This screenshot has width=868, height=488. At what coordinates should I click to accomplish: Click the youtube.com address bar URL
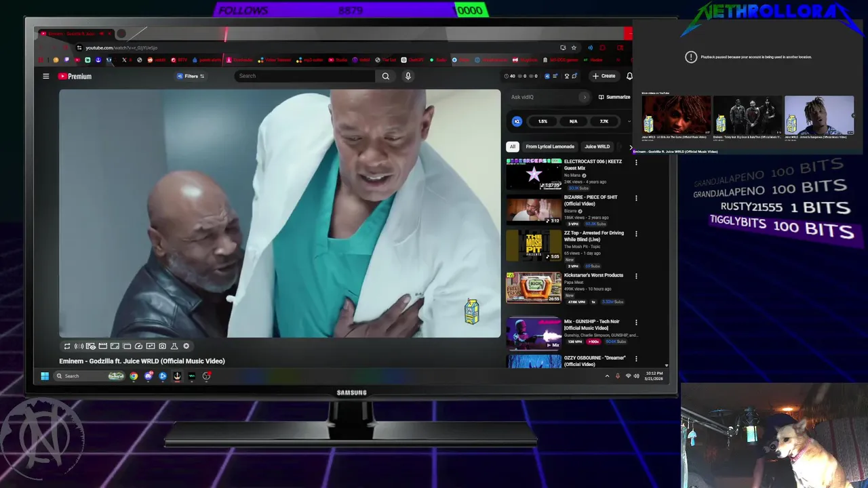(121, 47)
